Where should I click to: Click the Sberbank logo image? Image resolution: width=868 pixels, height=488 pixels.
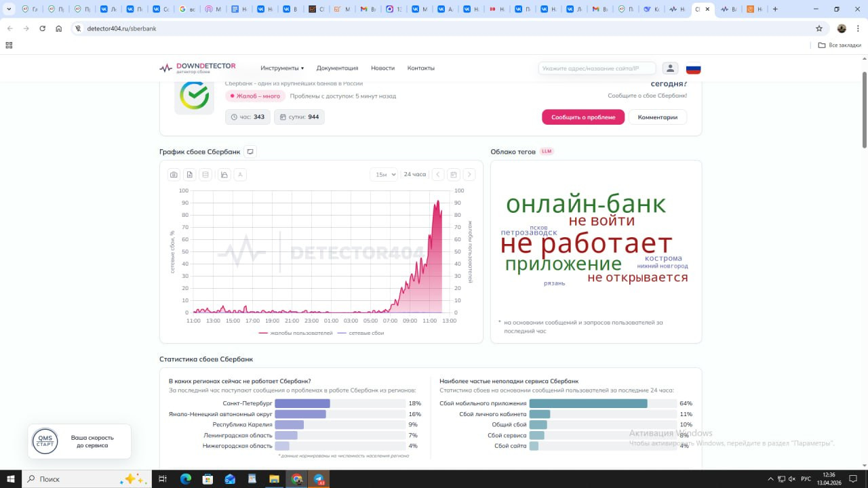tap(194, 96)
